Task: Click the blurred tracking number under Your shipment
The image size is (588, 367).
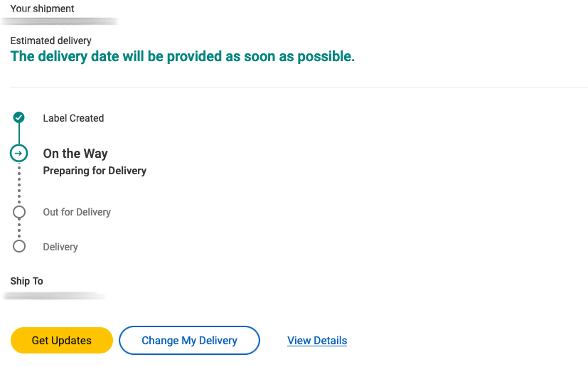Action: (x=60, y=21)
